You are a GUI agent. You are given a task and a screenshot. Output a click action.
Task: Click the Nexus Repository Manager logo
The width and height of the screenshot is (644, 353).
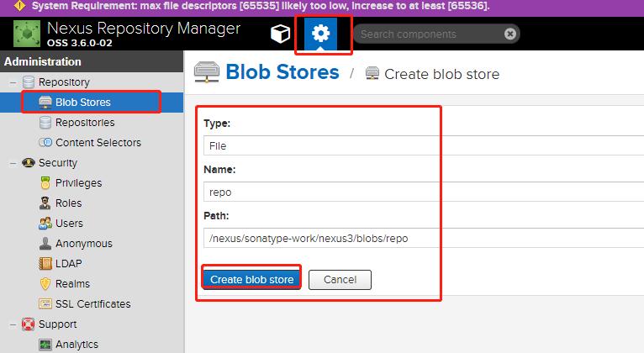(x=27, y=34)
